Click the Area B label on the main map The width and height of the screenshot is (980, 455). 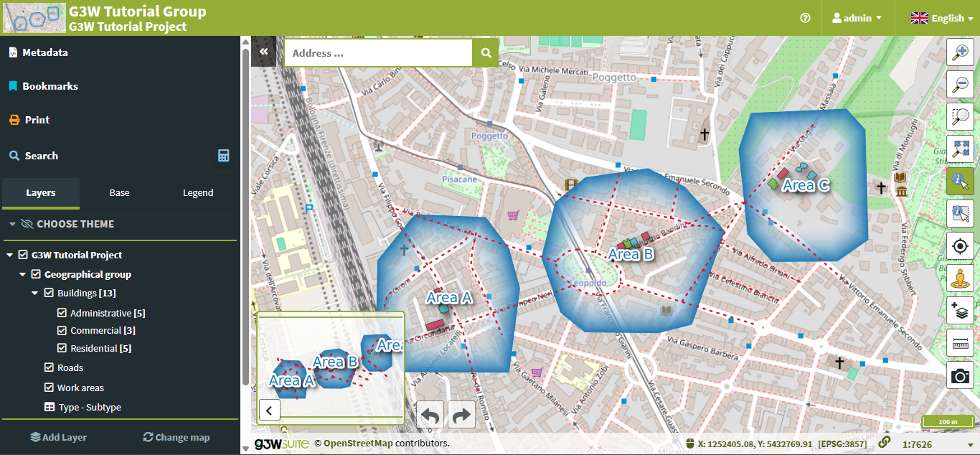631,254
